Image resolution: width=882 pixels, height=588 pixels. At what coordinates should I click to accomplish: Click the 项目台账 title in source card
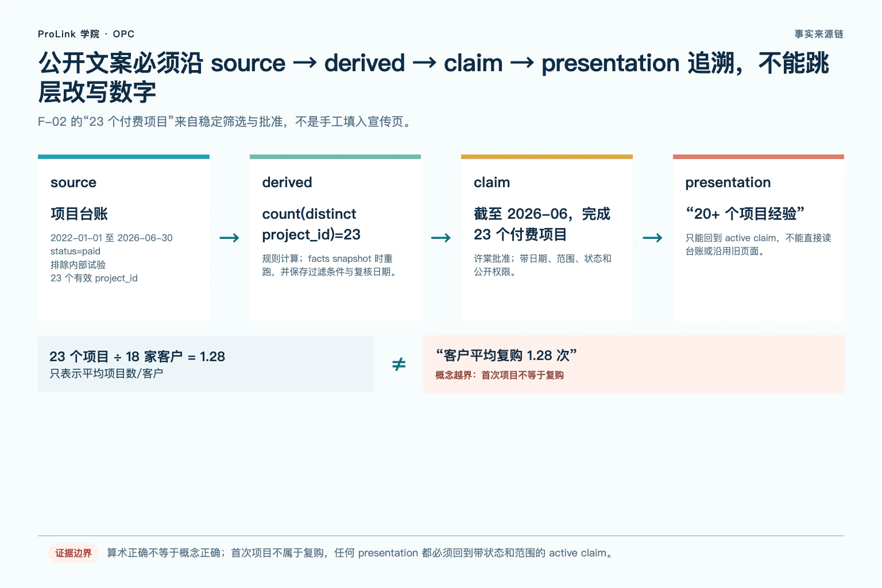[79, 214]
